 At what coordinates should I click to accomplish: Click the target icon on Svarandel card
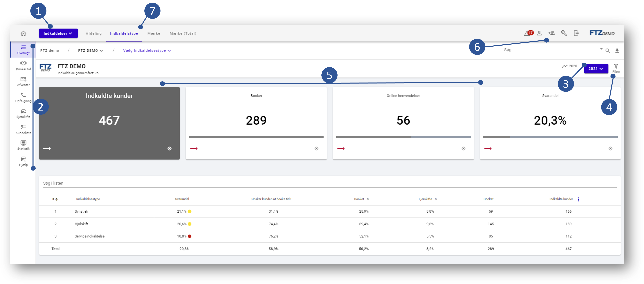pyautogui.click(x=610, y=149)
